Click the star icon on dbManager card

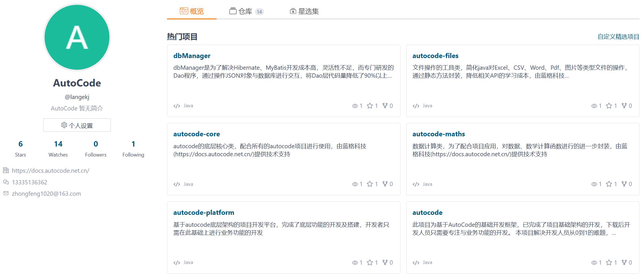pos(369,106)
